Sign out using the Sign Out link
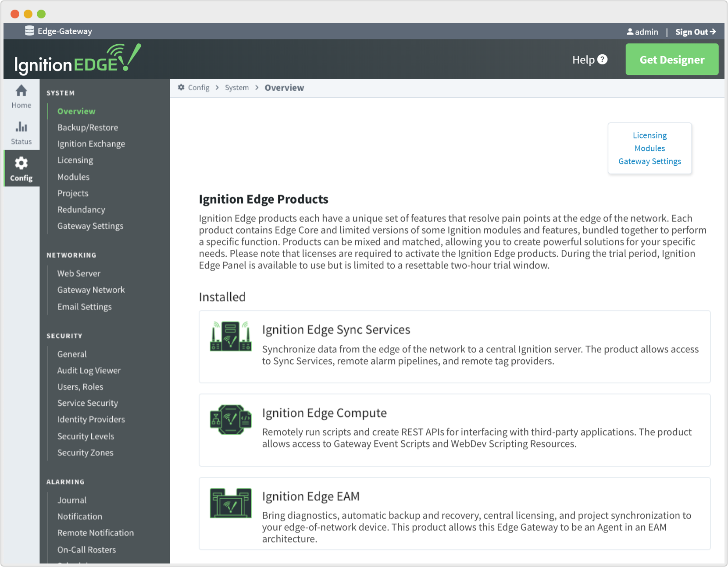The image size is (728, 567). coord(695,32)
